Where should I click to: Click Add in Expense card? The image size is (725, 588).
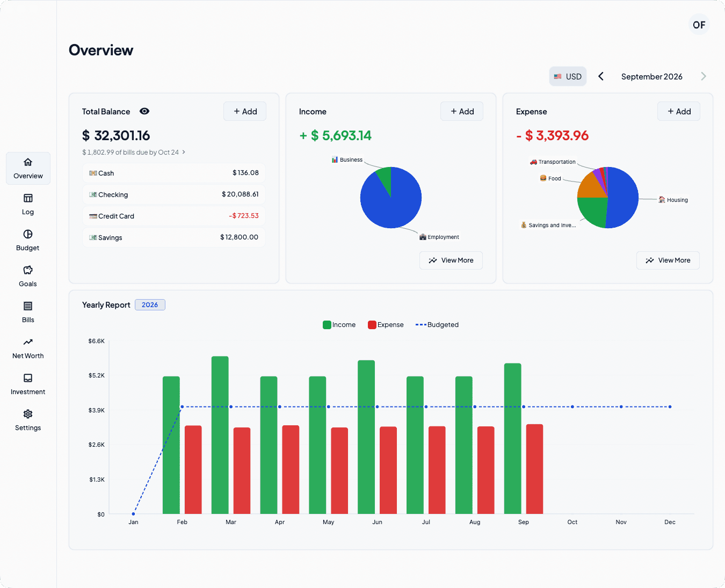pyautogui.click(x=679, y=111)
